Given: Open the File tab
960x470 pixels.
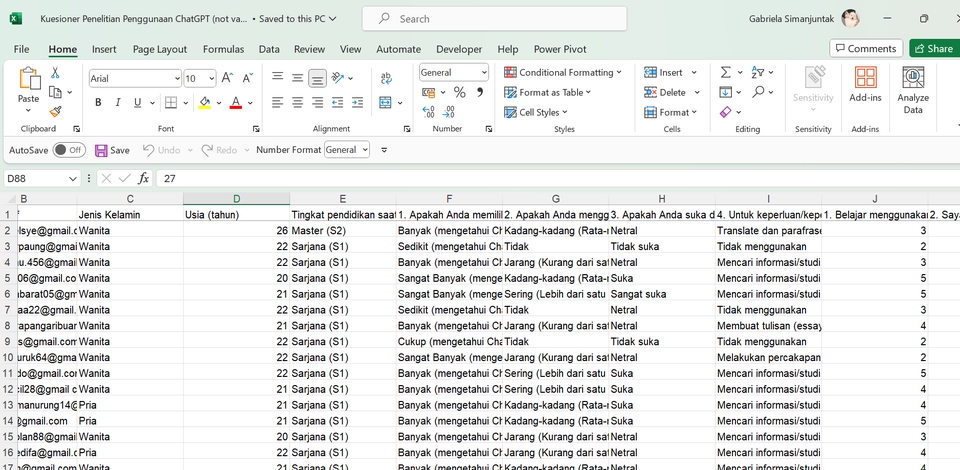Looking at the screenshot, I should 21,49.
